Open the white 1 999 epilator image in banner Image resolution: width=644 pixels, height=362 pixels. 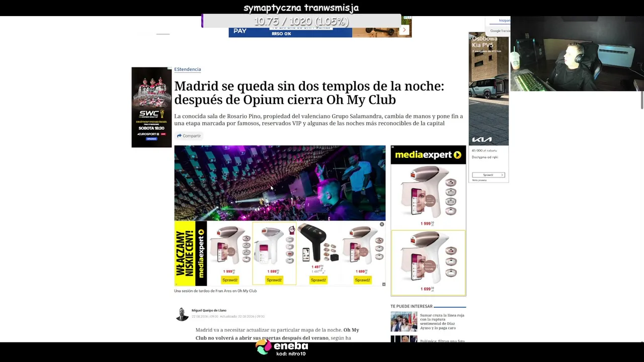230,246
